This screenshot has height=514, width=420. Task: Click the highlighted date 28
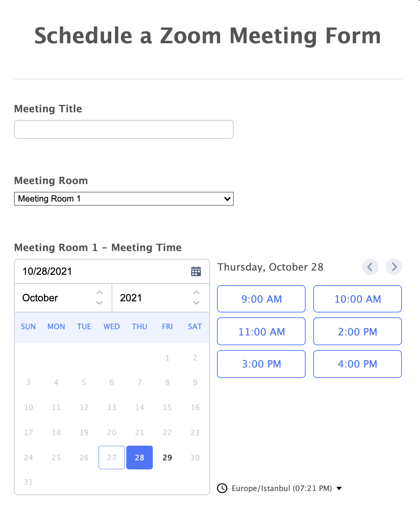[140, 458]
